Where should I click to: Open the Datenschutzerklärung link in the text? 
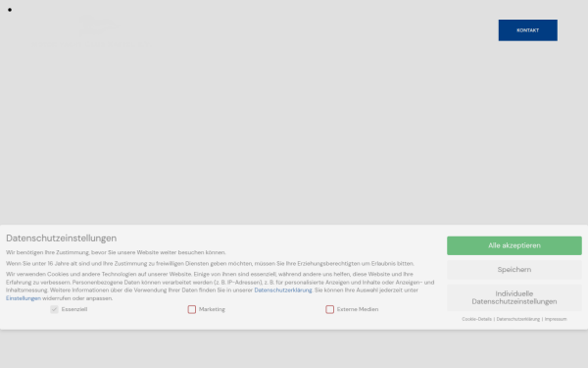pyautogui.click(x=283, y=290)
